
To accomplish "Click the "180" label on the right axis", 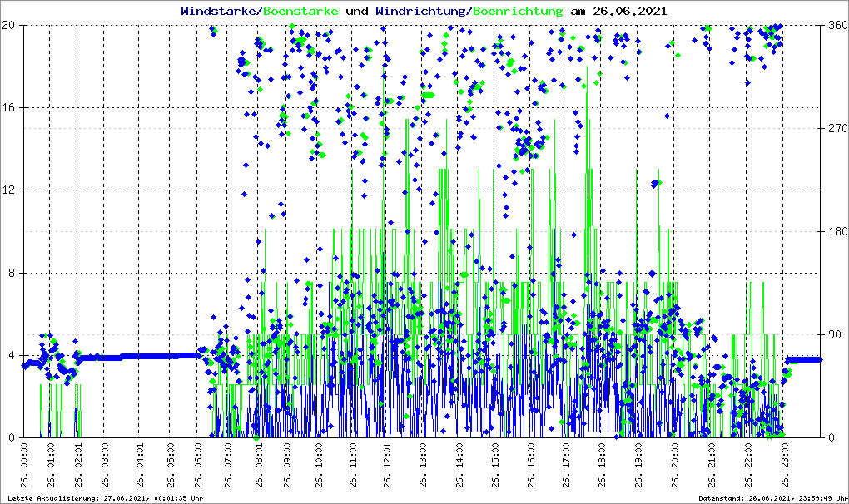I will point(837,231).
